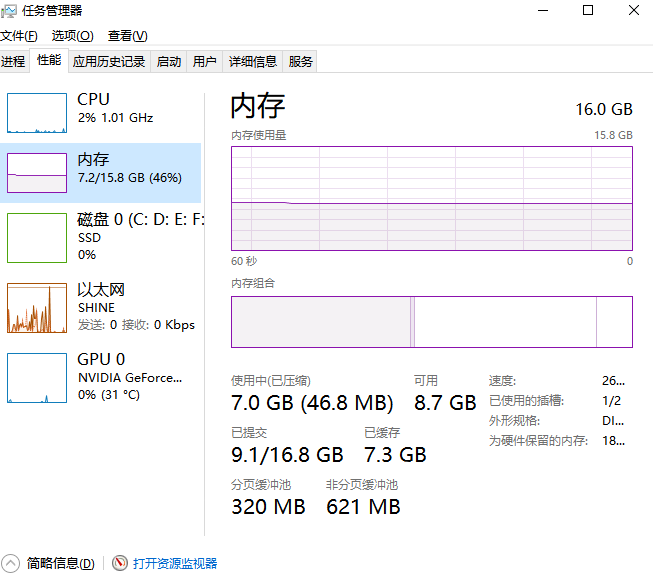Click the Open Resource Monitor link
653x582 pixels.
click(x=175, y=564)
